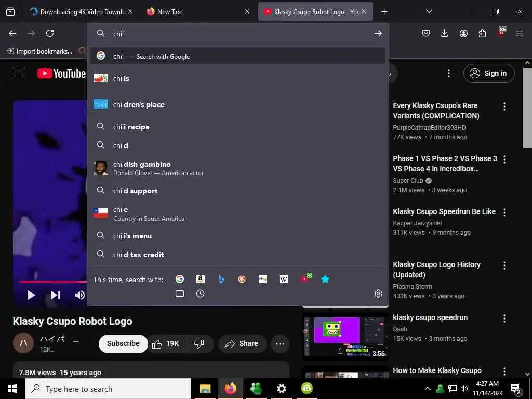Play the Klasky Csupo video
Screen dimensions: 532x399
(x=31, y=295)
